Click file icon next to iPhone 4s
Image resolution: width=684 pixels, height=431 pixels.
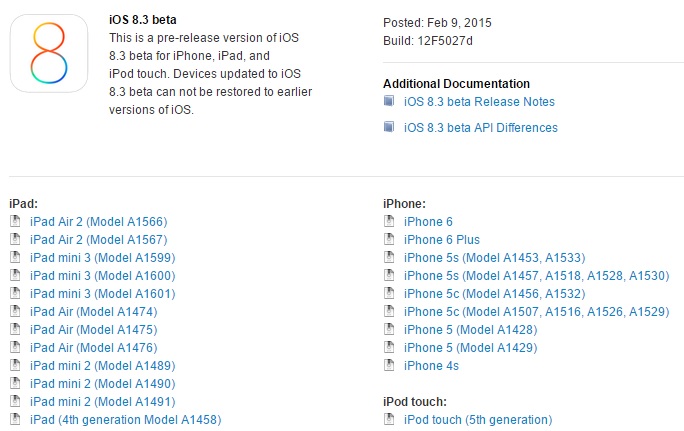coord(389,365)
